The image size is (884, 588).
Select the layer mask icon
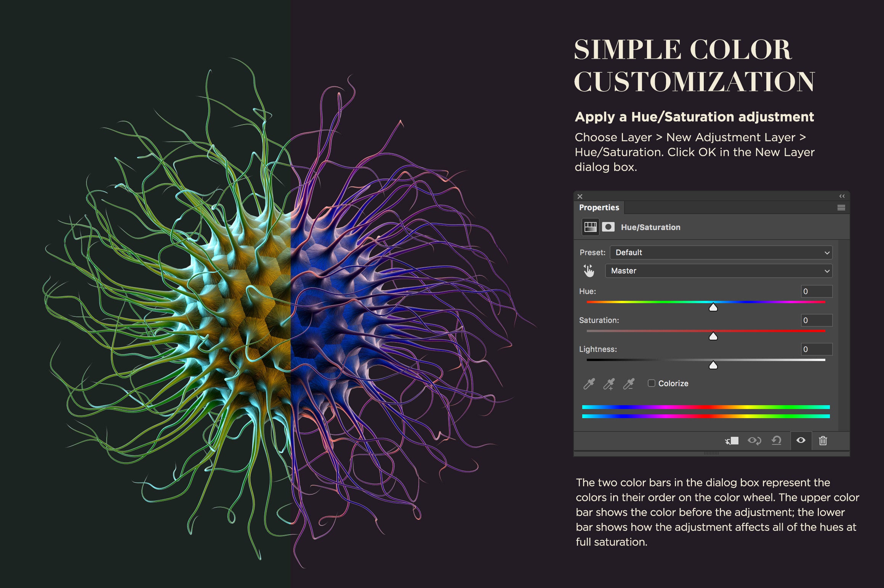(x=608, y=227)
